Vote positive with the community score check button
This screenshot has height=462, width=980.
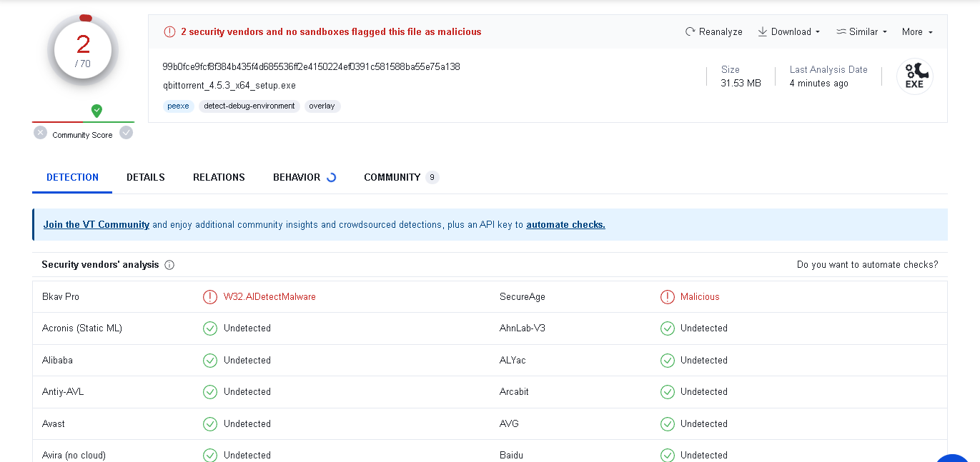(127, 133)
